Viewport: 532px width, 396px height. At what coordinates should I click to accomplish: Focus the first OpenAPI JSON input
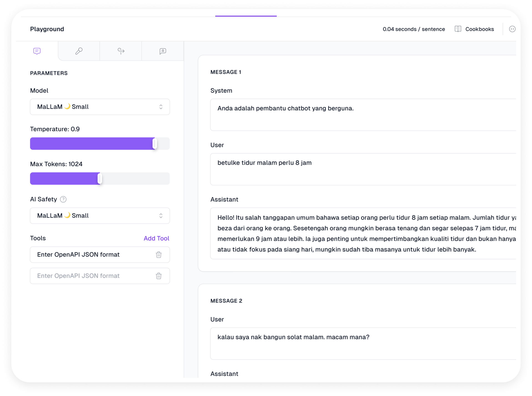[93, 255]
